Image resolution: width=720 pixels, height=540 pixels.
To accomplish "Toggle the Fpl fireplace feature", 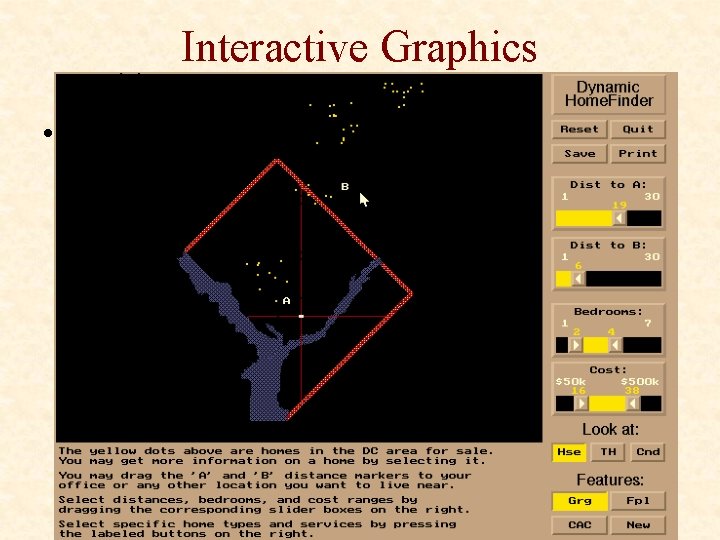I will (638, 501).
